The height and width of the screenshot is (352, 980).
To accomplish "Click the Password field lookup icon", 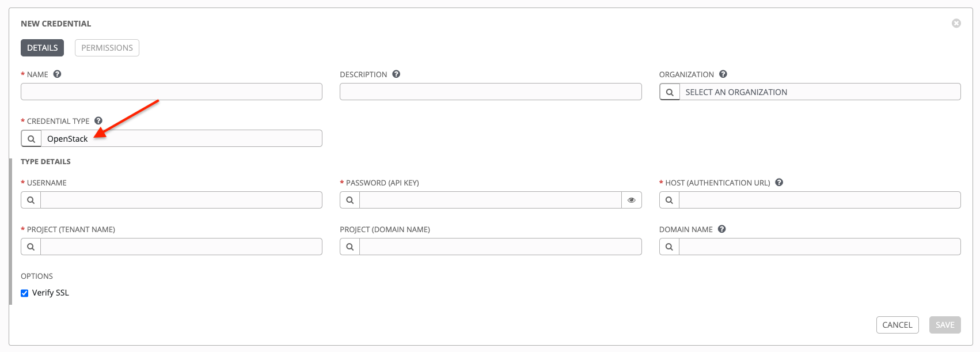I will pos(350,200).
